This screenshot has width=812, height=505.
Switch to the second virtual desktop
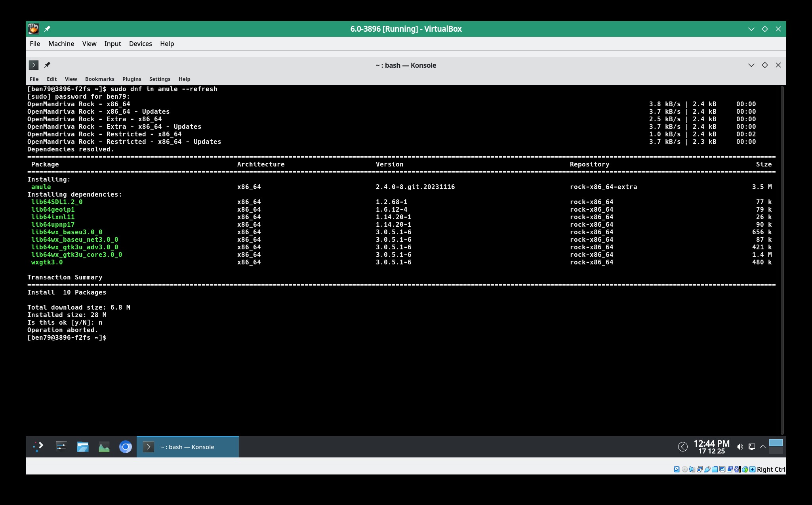click(x=776, y=451)
